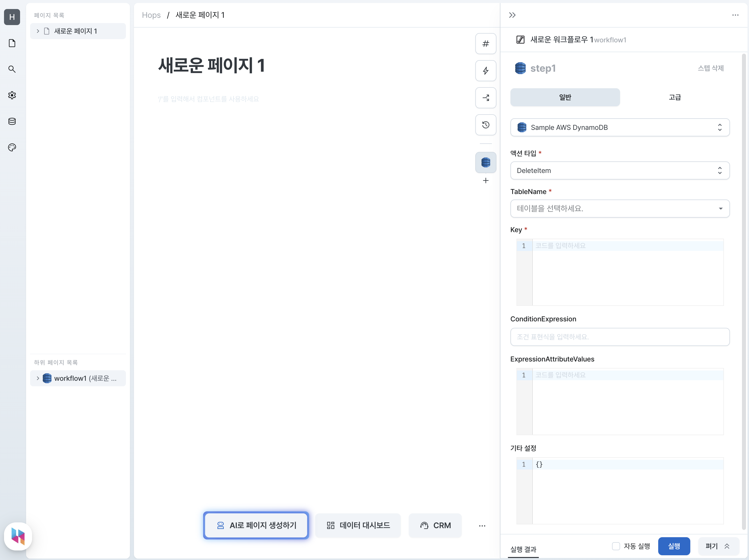Open the TableName 테이블을 선택하세요 dropdown
The width and height of the screenshot is (749, 560).
pos(620,209)
